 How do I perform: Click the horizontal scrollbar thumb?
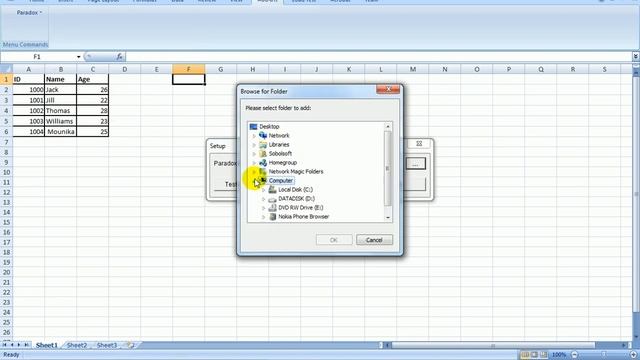click(x=493, y=346)
